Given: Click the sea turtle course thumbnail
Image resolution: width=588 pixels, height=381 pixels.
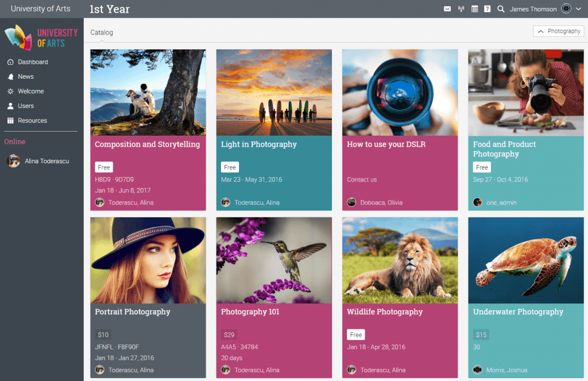Looking at the screenshot, I should click(x=525, y=260).
